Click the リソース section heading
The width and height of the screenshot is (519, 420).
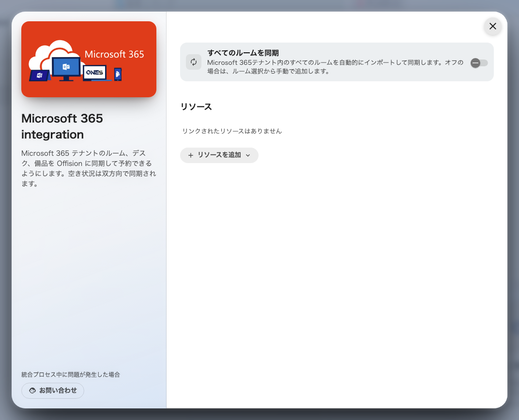point(196,106)
